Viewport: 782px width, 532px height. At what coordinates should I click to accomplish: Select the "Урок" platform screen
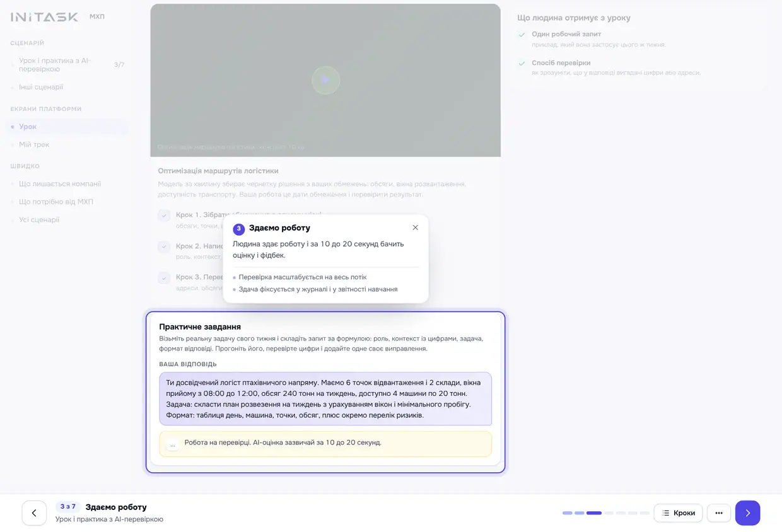pos(67,127)
